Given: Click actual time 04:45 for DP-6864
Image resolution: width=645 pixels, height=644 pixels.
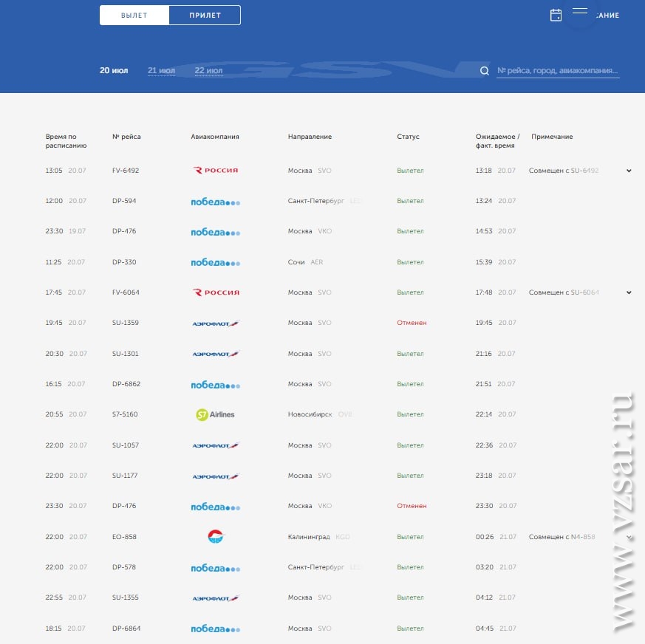Looking at the screenshot, I should pos(484,628).
